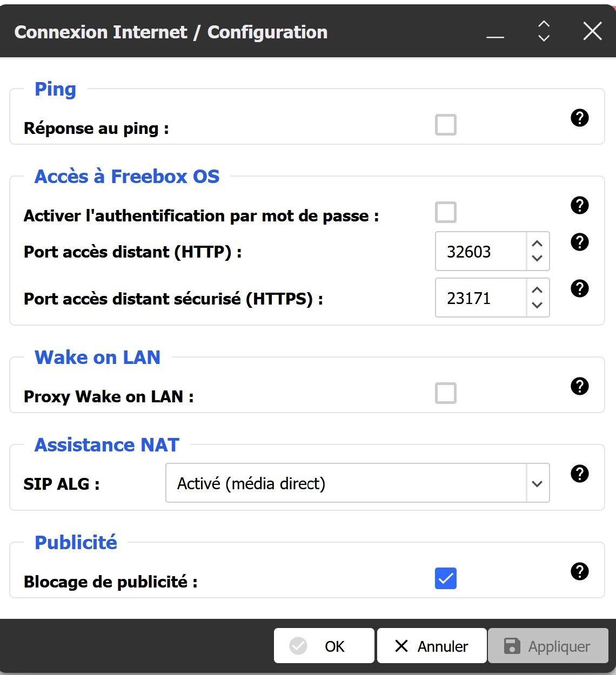This screenshot has height=675, width=616.
Task: Increase the HTTPS port value
Action: [x=537, y=291]
